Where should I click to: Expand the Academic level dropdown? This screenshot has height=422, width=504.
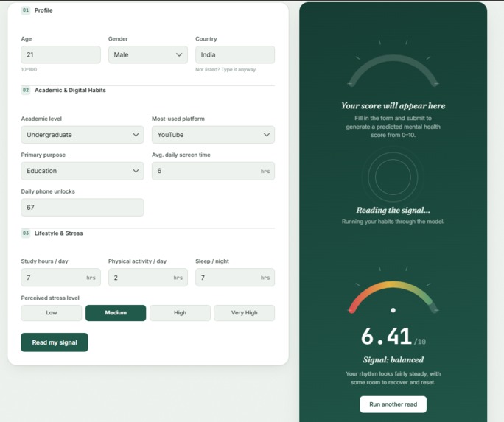[83, 135]
